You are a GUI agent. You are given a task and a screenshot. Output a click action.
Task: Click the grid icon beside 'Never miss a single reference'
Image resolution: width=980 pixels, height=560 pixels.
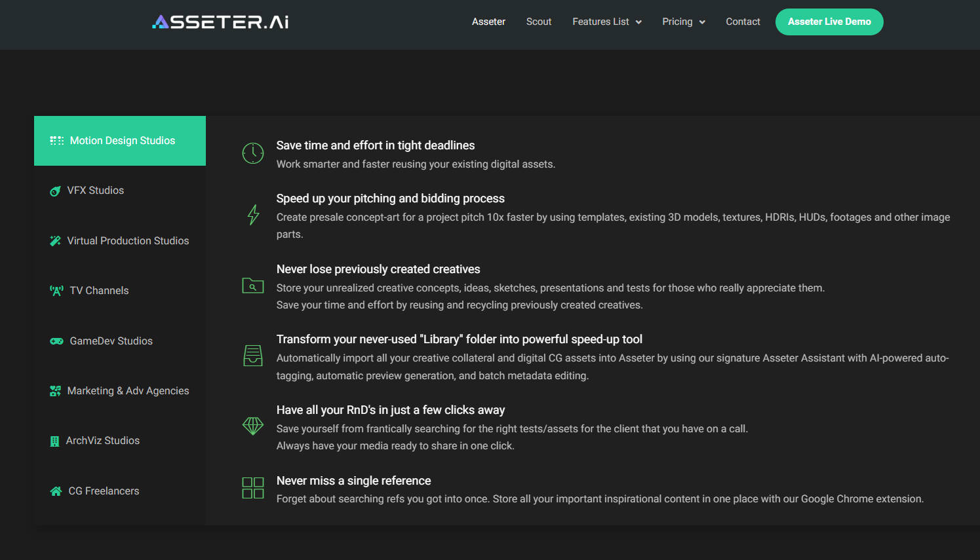coord(252,487)
